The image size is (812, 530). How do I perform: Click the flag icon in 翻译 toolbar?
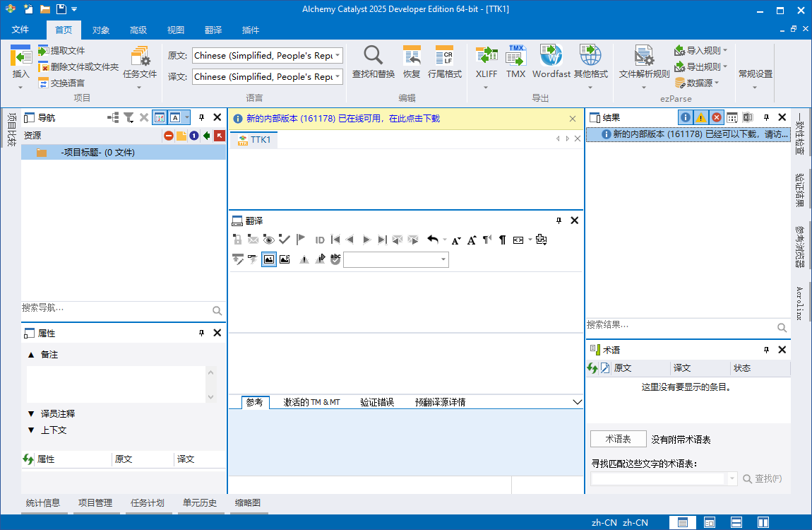[300, 240]
